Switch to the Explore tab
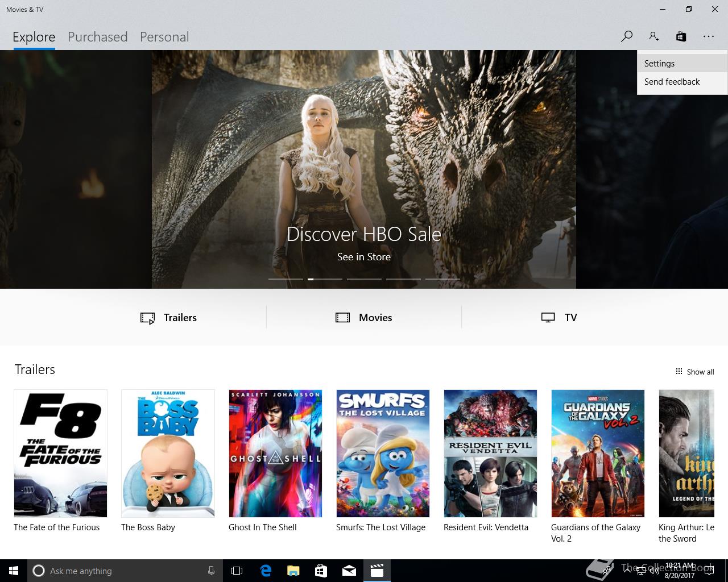Viewport: 728px width, 582px height. coord(34,37)
